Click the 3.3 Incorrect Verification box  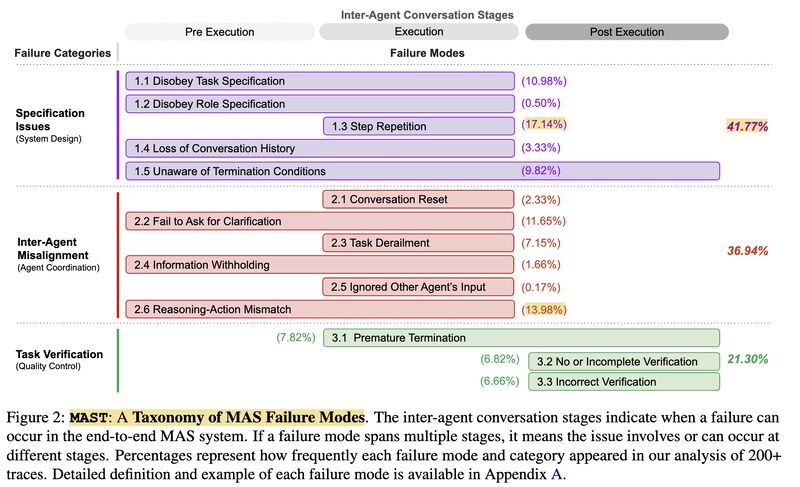pos(624,381)
